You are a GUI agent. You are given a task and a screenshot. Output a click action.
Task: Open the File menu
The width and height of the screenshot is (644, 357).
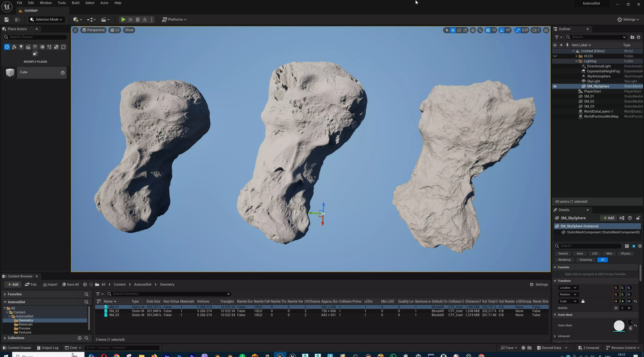tap(19, 3)
